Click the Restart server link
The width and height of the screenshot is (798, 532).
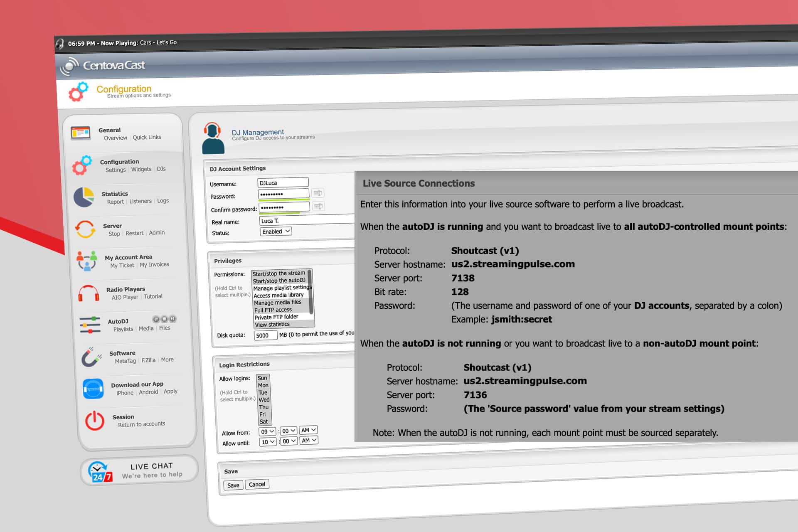134,233
